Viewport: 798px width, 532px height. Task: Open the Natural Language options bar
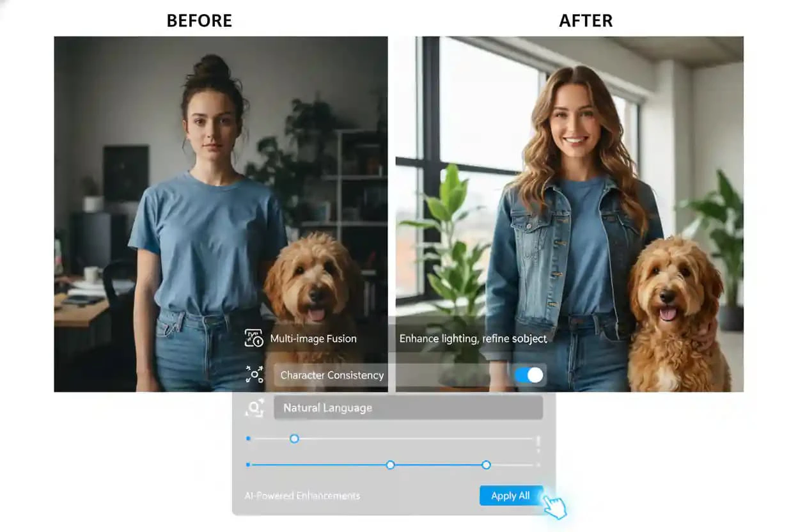click(408, 407)
